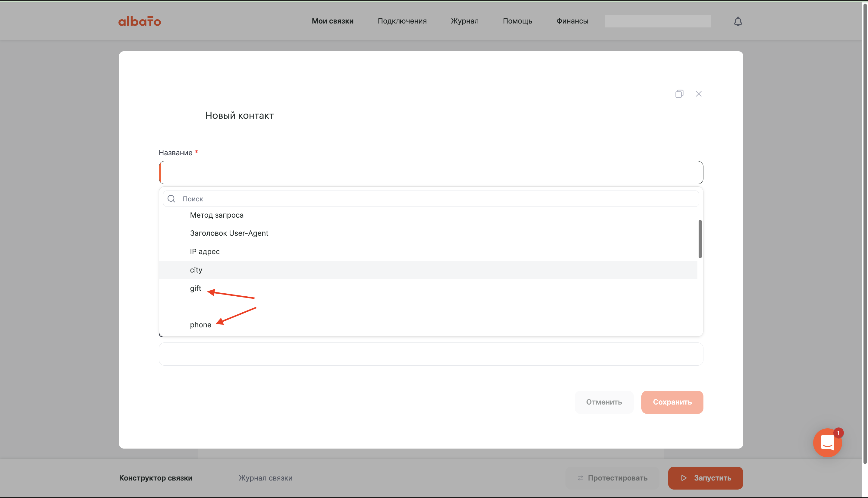The image size is (868, 498).
Task: Open the notifications bell icon
Action: pos(738,21)
